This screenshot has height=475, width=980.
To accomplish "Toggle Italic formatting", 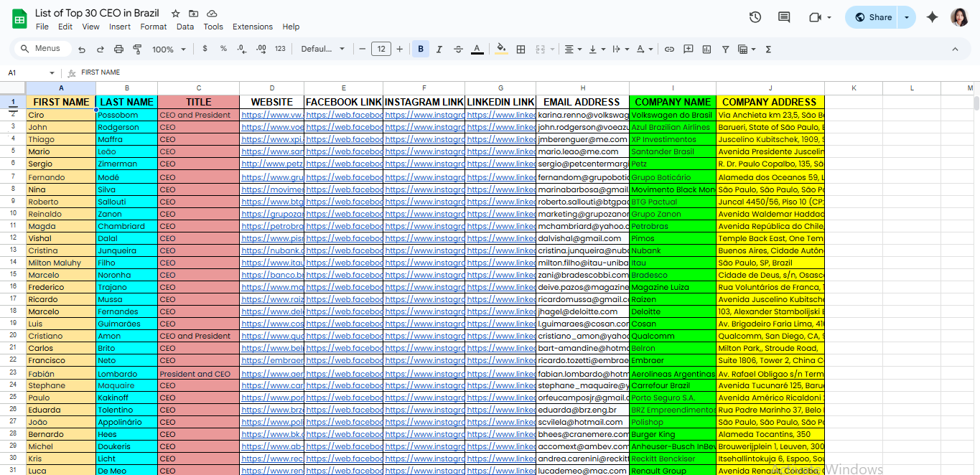I will click(x=439, y=50).
